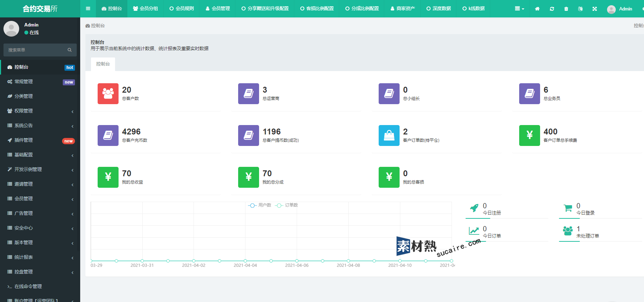This screenshot has width=644, height=302.
Task: Switch to the 会员分组 top tab
Action: [x=145, y=9]
